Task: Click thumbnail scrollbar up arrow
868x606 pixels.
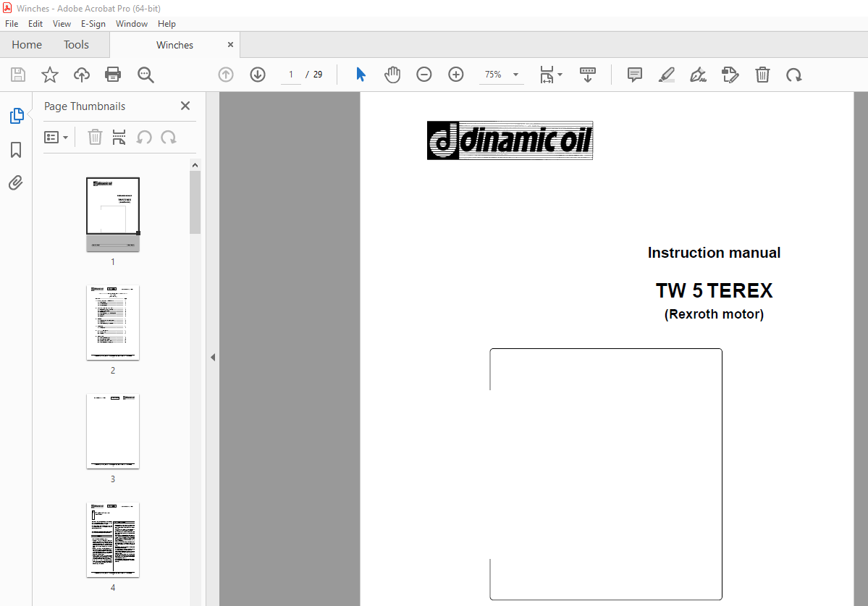Action: [195, 165]
